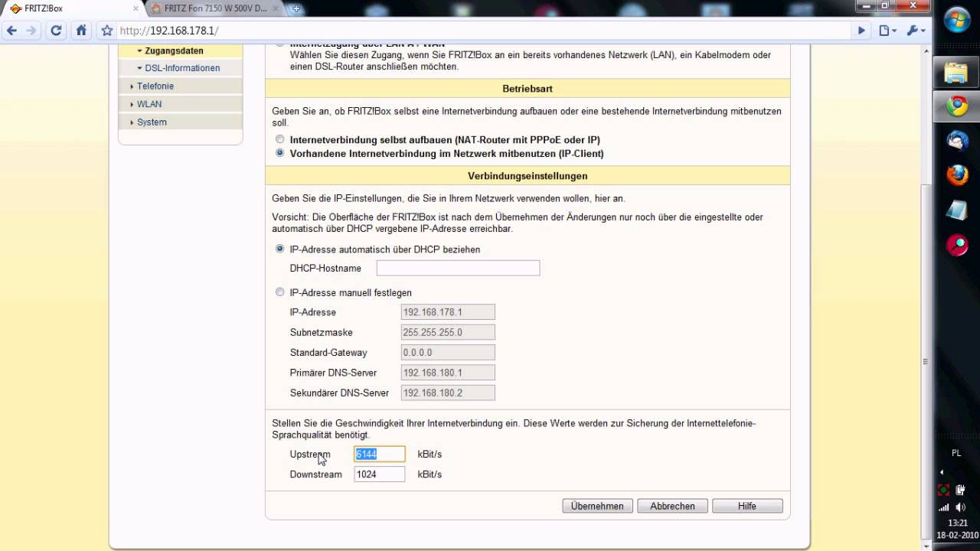Click the scrollbar down arrow

click(x=926, y=544)
